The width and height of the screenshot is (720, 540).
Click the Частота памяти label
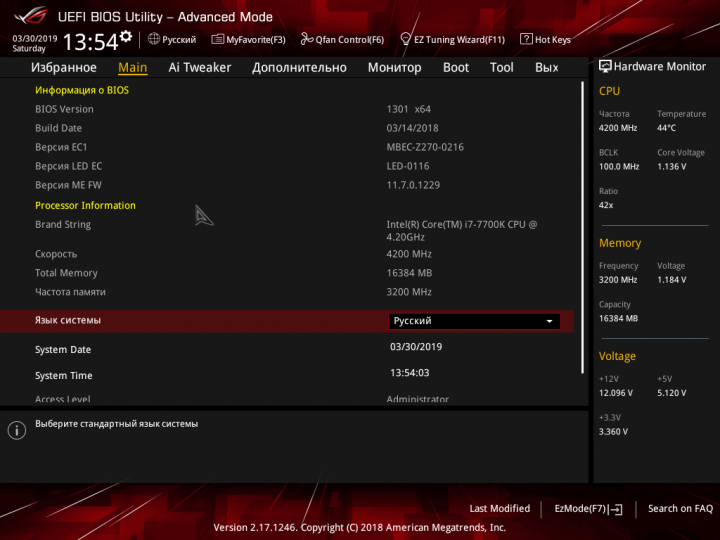70,292
